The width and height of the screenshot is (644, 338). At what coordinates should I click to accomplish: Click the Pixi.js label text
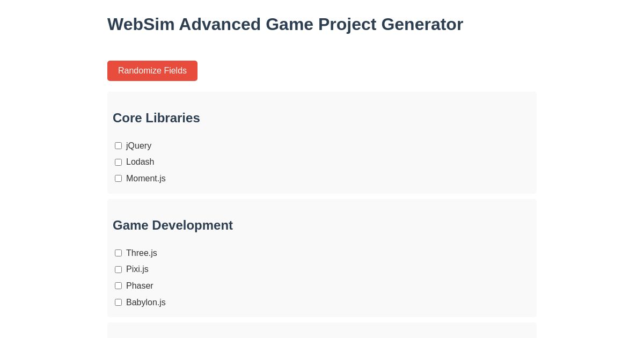point(137,269)
